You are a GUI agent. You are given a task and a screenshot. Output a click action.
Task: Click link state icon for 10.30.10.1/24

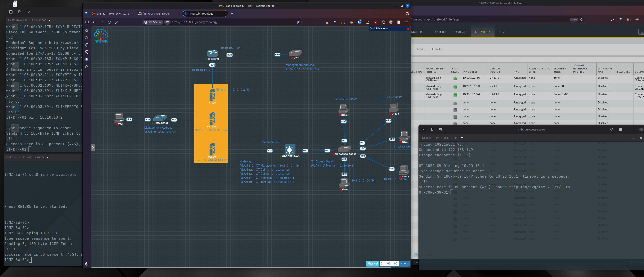[455, 95]
